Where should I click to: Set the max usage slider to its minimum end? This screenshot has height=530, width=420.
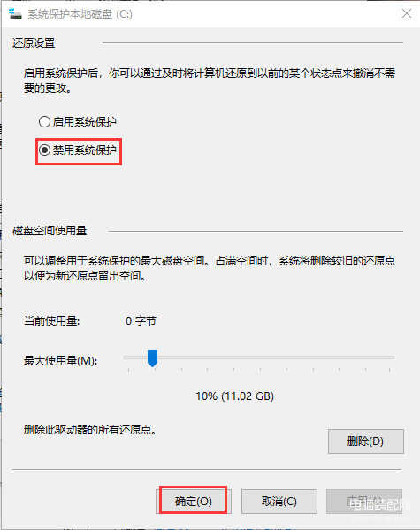[127, 357]
